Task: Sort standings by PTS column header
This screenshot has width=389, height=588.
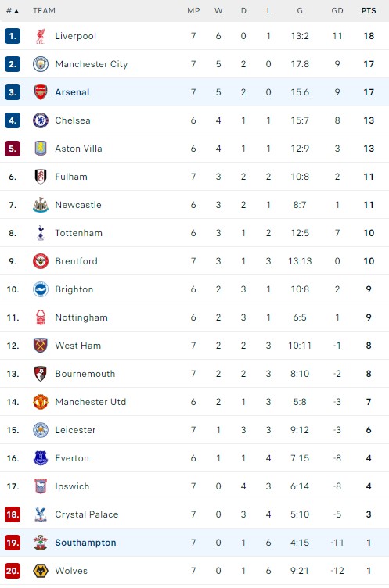Action: [x=369, y=10]
